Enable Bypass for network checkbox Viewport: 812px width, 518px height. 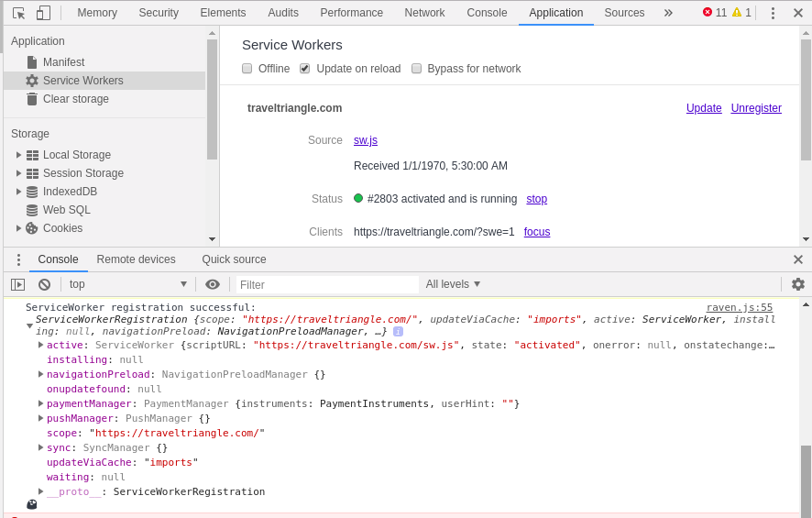click(416, 69)
